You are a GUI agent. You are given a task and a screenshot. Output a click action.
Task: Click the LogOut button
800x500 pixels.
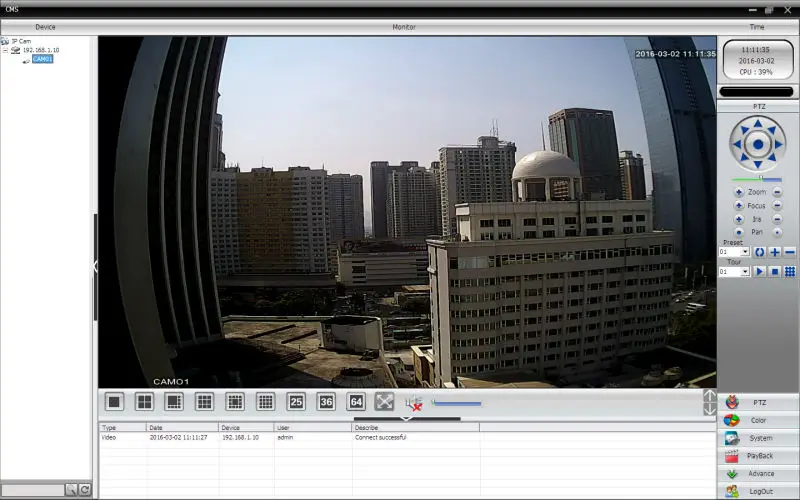click(758, 491)
